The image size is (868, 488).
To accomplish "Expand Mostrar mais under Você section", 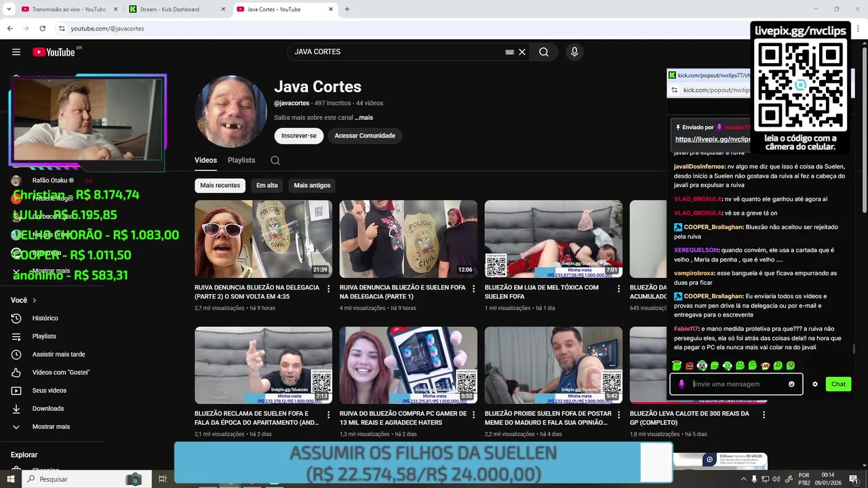I will tap(51, 427).
